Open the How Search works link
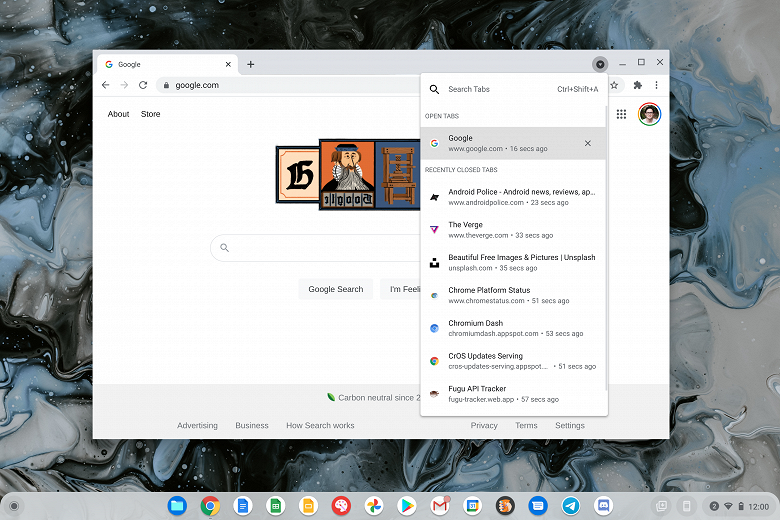This screenshot has height=520, width=780. point(320,425)
